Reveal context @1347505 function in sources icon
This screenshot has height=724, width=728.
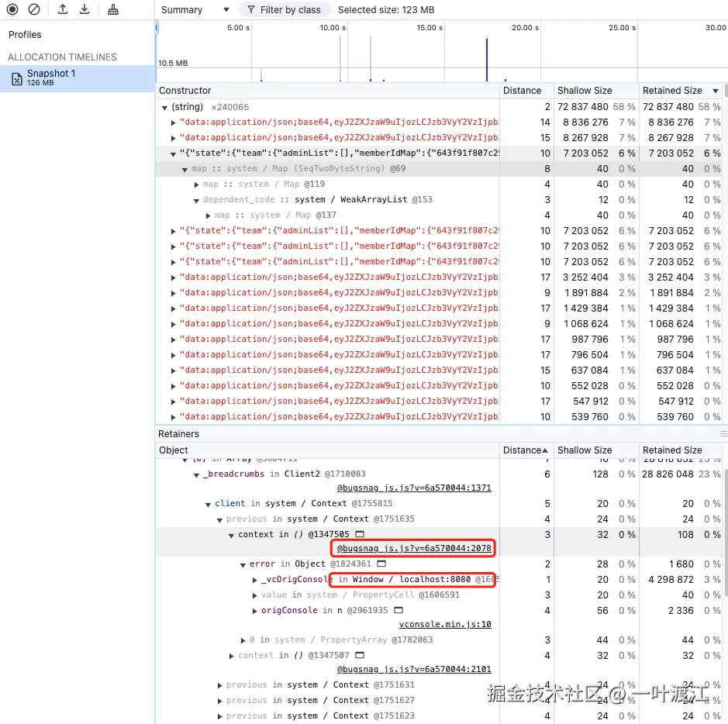click(360, 534)
